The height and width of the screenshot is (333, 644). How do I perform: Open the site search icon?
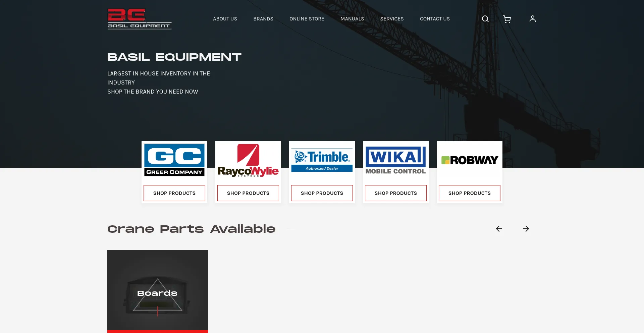click(485, 19)
